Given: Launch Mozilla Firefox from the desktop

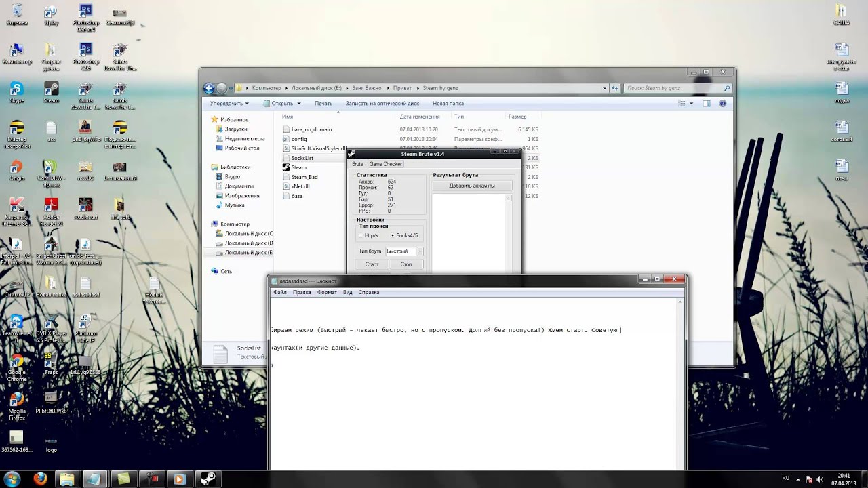Looking at the screenshot, I should 16,405.
